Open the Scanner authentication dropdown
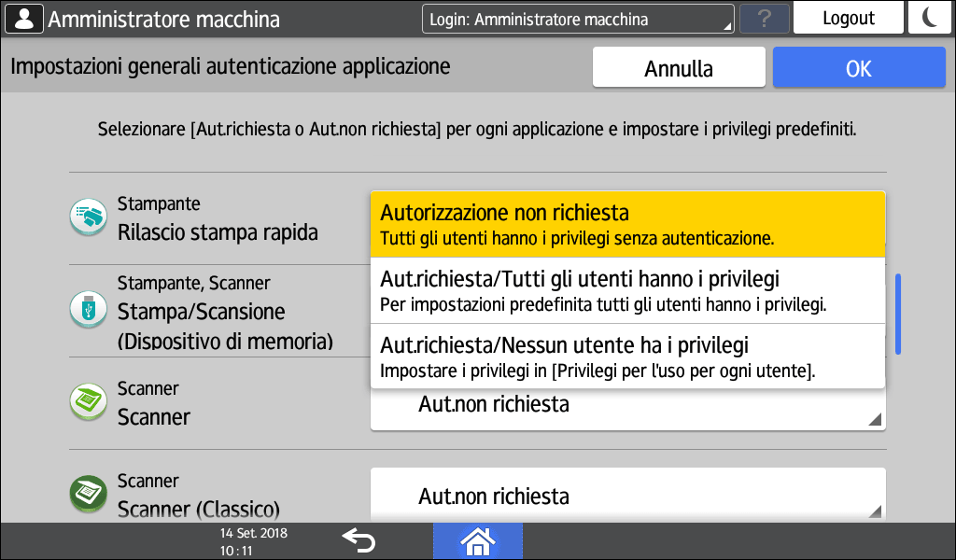Image resolution: width=956 pixels, height=560 pixels. (627, 407)
